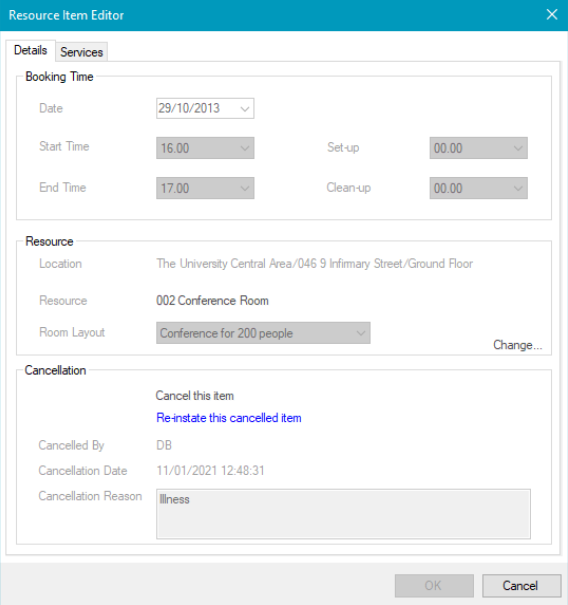The height and width of the screenshot is (605, 568).
Task: Expand the Room Layout combo box
Action: [x=263, y=333]
